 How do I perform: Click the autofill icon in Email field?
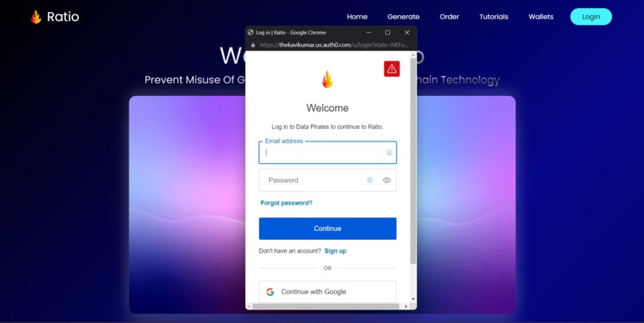tap(389, 153)
